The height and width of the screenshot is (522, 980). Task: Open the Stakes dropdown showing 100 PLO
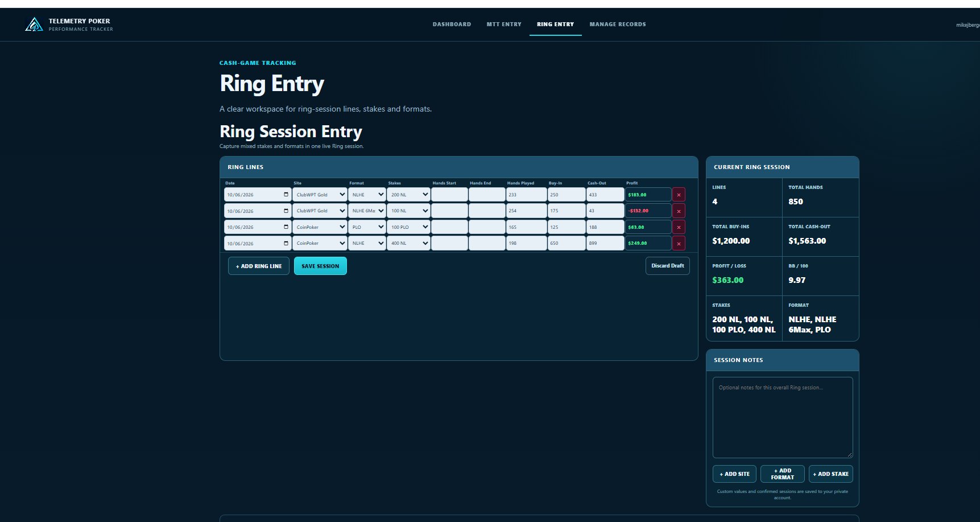[x=408, y=227]
